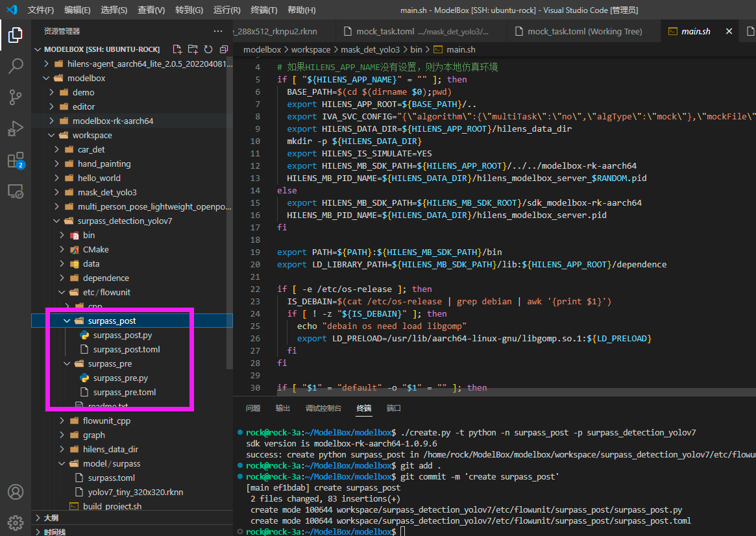756x536 pixels.
Task: Switch to mock_task.toml (Working Tree) tab
Action: 584,31
